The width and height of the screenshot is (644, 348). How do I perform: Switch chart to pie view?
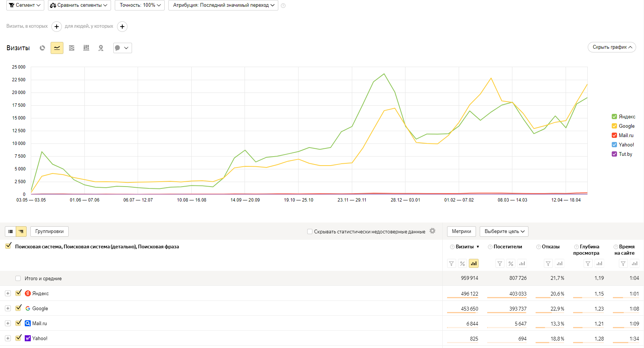tap(42, 48)
